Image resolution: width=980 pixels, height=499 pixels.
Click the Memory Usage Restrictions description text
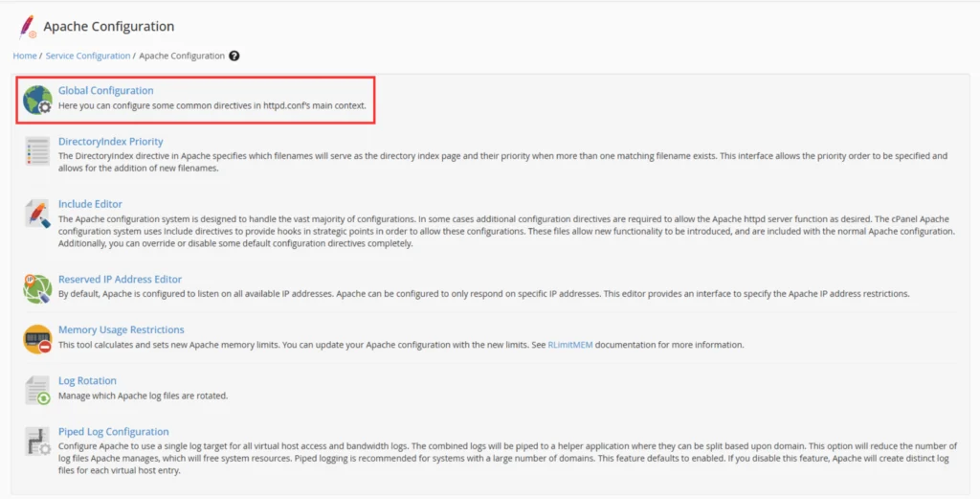(401, 345)
